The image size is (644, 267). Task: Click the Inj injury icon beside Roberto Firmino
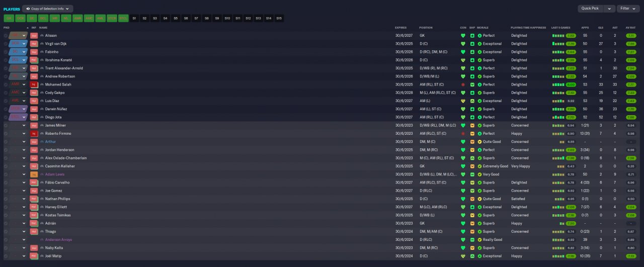tap(34, 134)
